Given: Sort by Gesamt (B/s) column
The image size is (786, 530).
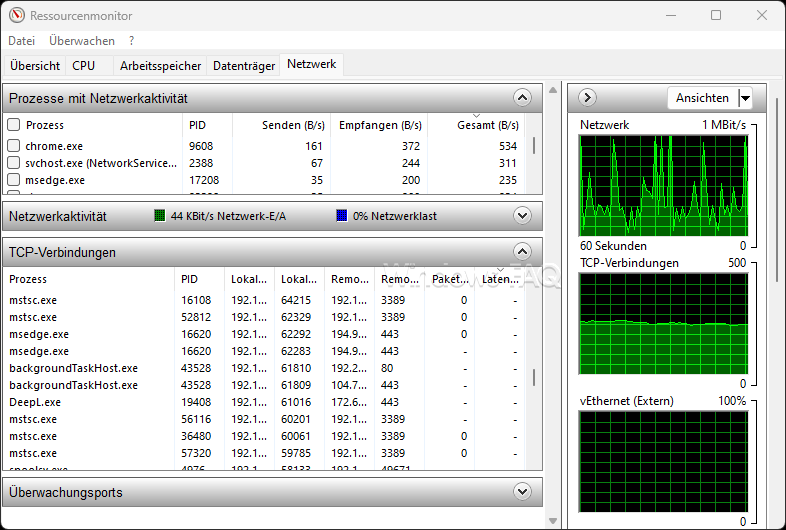Looking at the screenshot, I should click(x=476, y=125).
